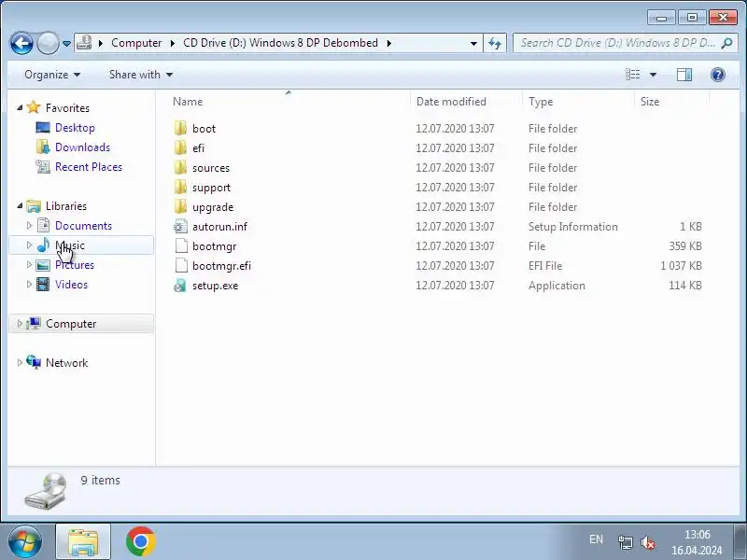The image size is (747, 560).
Task: Select CD Drive (D:) breadcrumb segment
Action: click(x=281, y=43)
